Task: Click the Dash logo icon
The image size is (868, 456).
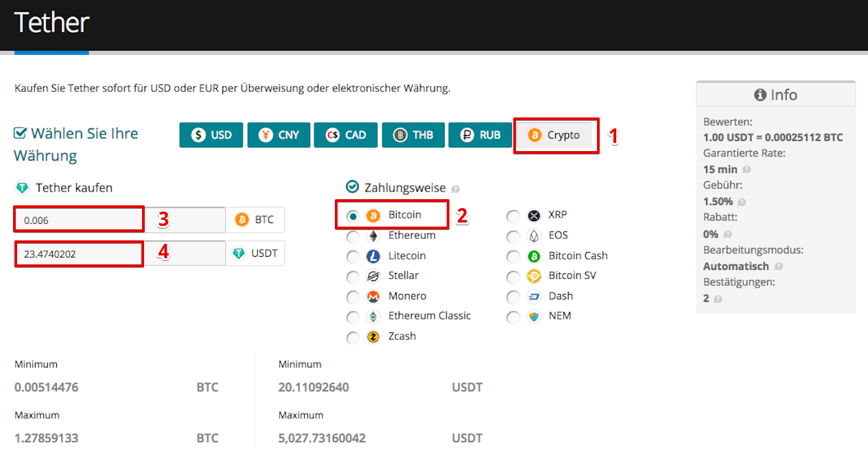Action: tap(534, 297)
